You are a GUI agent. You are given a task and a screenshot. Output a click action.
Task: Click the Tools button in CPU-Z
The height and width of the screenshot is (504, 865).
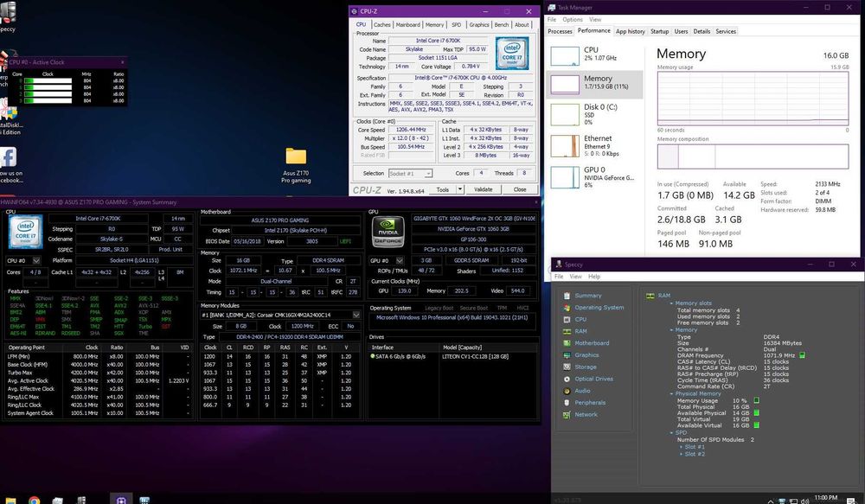coord(442,189)
